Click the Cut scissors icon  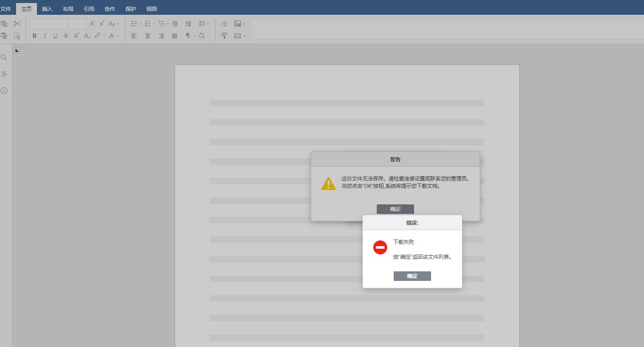[17, 23]
